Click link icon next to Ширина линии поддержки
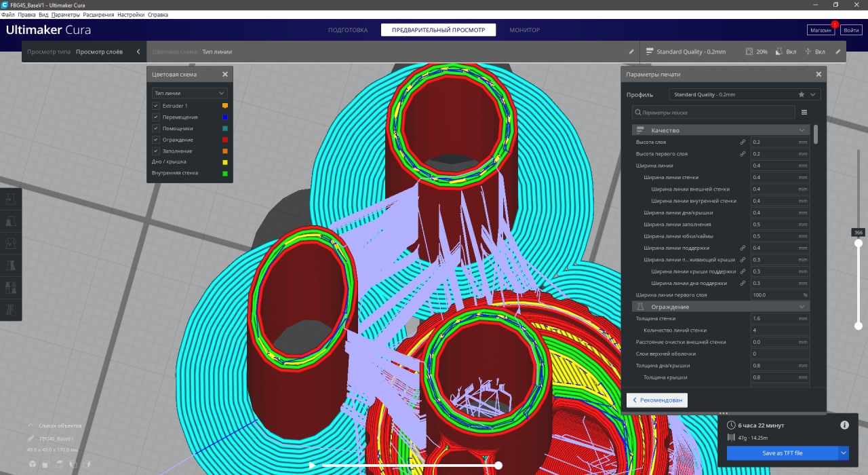 coord(743,248)
